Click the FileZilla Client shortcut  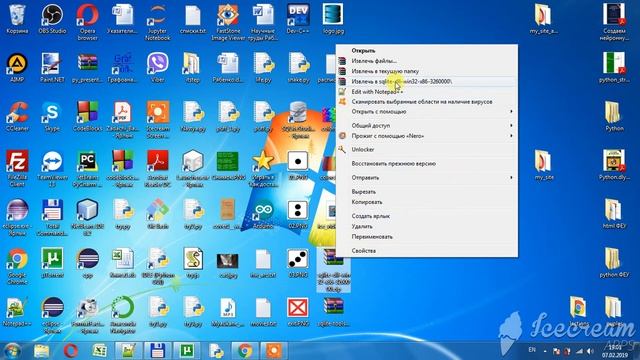coord(17,168)
